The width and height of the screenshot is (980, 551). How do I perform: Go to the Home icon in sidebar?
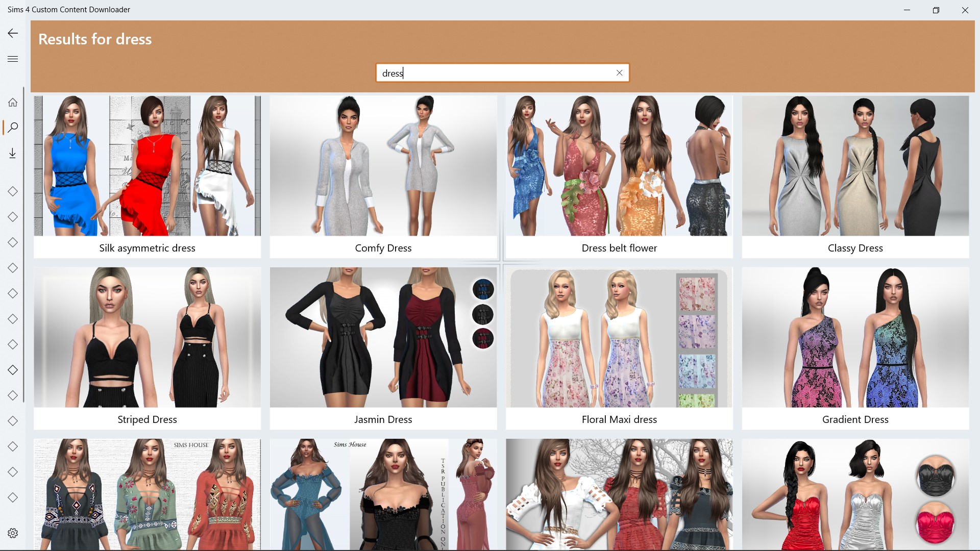(13, 103)
